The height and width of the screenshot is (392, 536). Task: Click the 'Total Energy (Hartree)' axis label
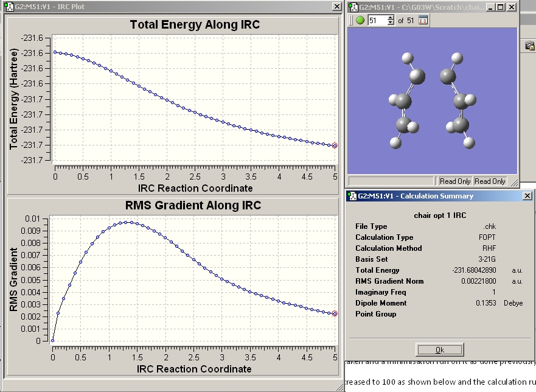click(x=13, y=99)
